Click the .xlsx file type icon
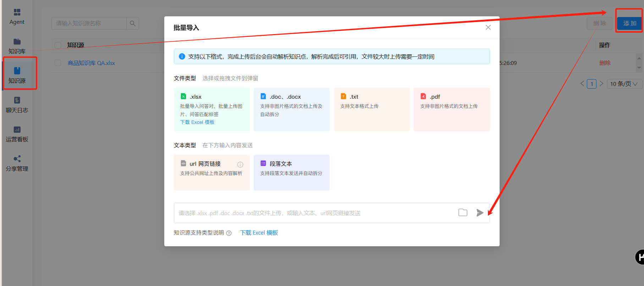Screen dimensions: 644x286 click(183, 96)
